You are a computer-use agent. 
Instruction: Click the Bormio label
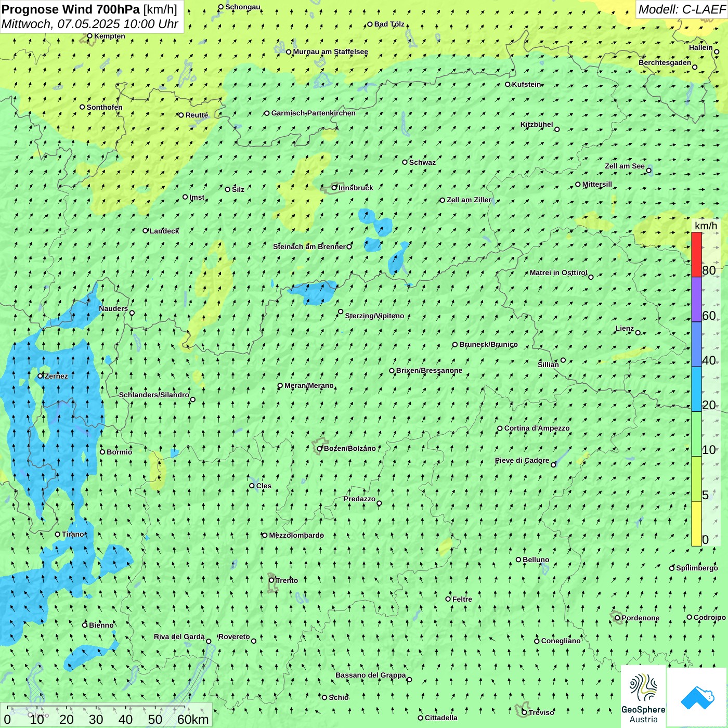pos(120,452)
